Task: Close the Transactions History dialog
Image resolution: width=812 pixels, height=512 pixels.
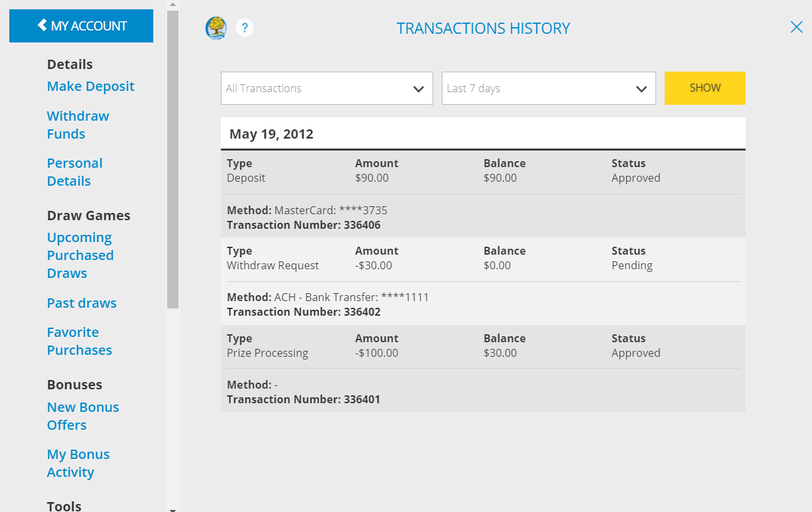Action: 796,27
